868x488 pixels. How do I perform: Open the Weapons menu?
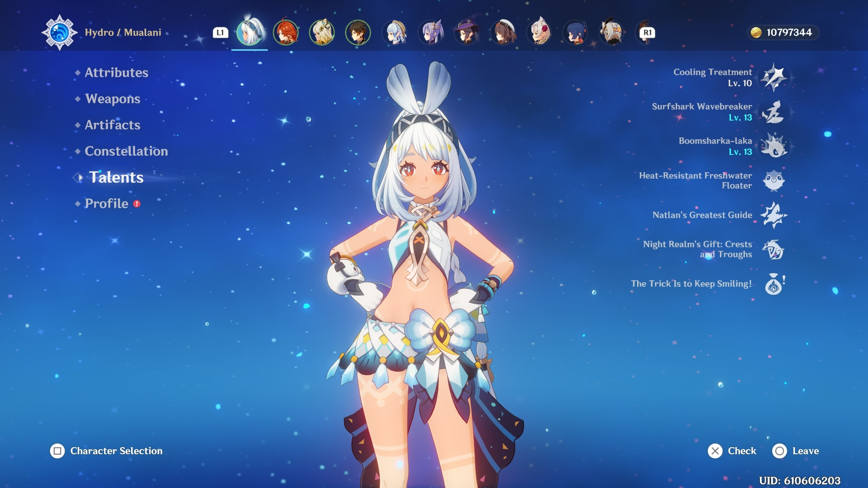click(x=112, y=99)
